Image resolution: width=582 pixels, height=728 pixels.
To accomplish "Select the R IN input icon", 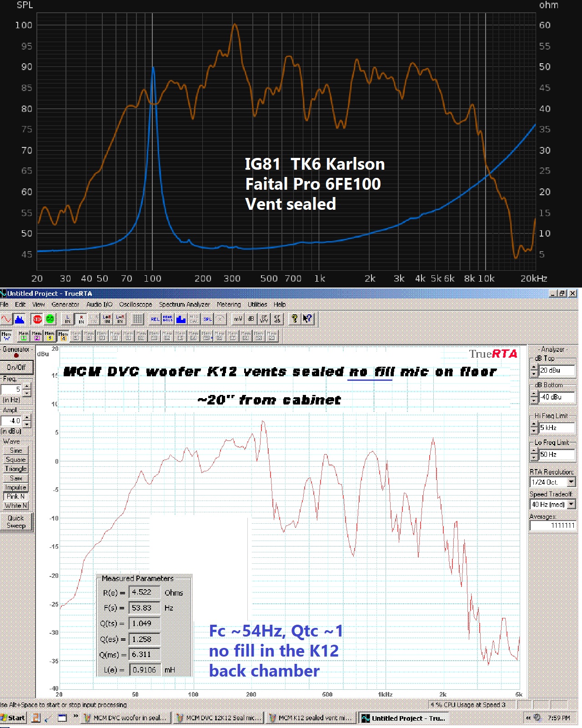I will click(x=81, y=319).
